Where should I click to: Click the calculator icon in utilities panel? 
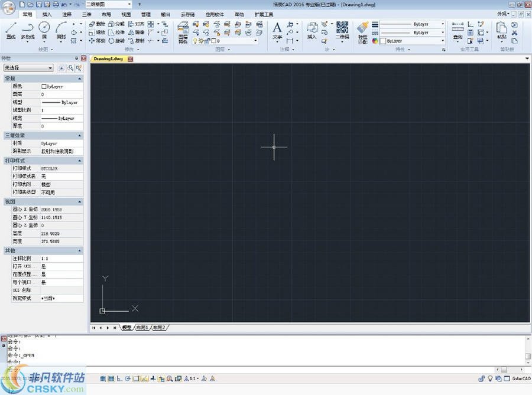click(x=471, y=33)
